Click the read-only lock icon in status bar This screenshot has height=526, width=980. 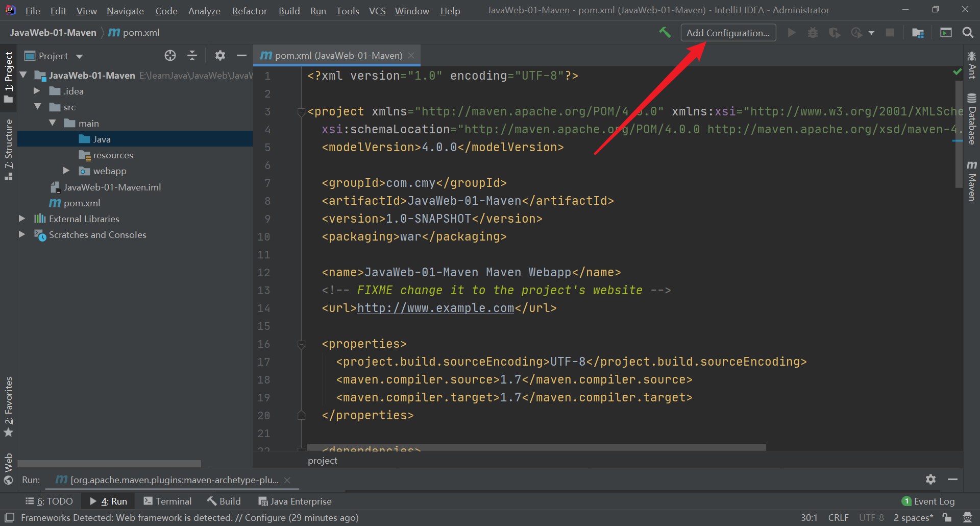[947, 517]
